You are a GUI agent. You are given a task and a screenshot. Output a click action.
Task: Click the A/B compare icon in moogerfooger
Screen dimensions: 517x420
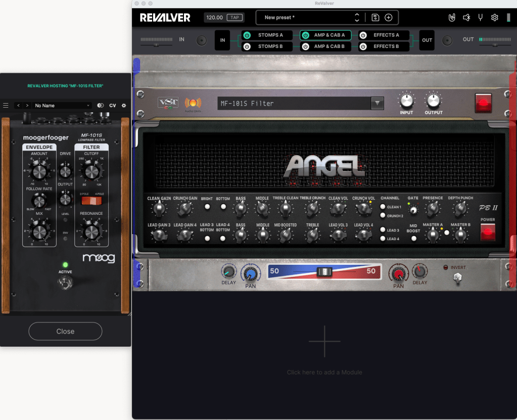(100, 106)
